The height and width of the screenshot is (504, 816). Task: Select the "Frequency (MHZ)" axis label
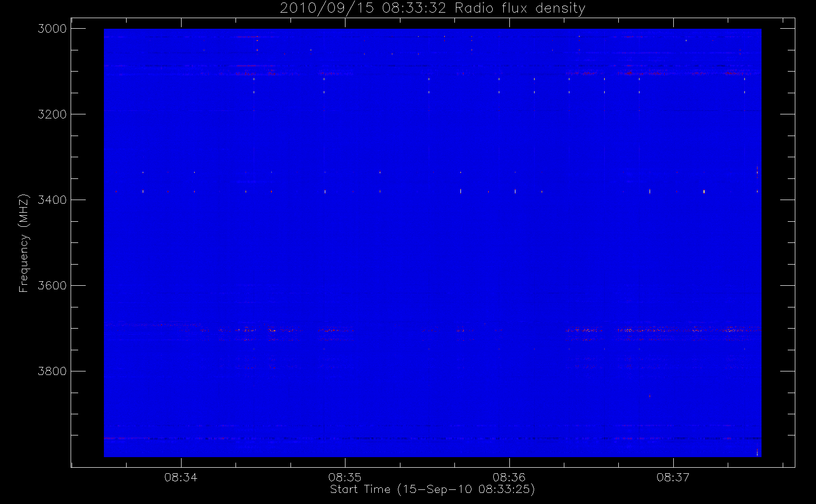[23, 243]
